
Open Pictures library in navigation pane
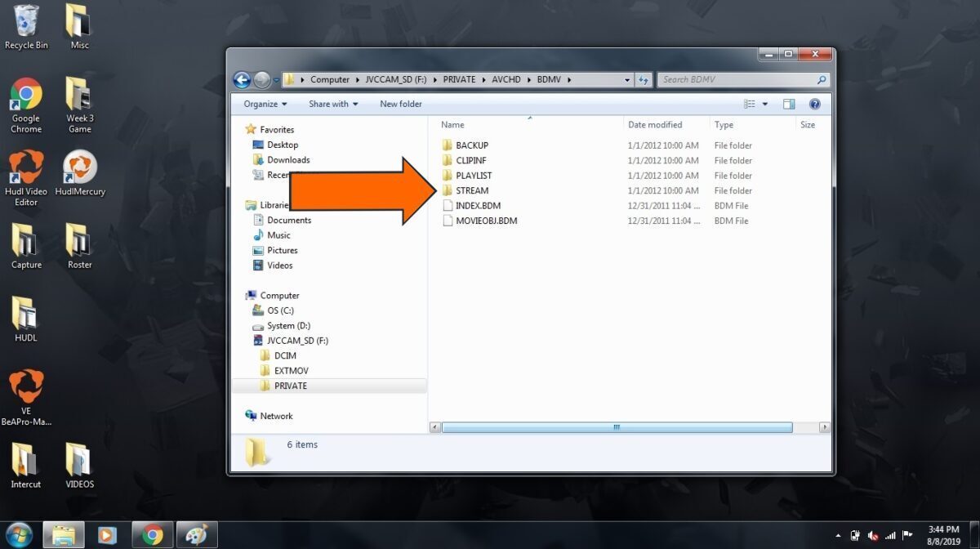coord(283,250)
